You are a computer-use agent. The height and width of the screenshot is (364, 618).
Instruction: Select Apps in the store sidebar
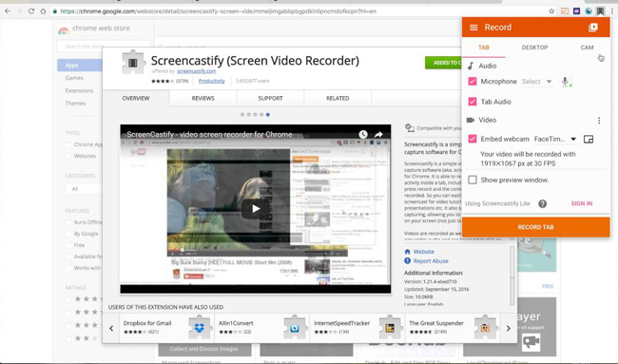click(80, 66)
